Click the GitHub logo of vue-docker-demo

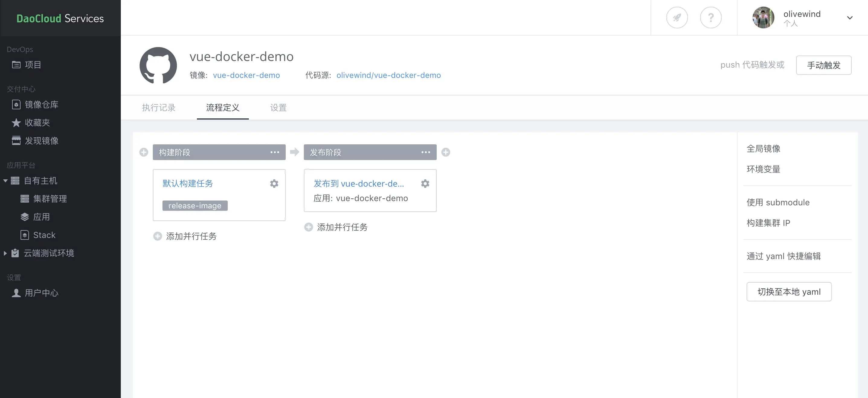[x=158, y=66]
